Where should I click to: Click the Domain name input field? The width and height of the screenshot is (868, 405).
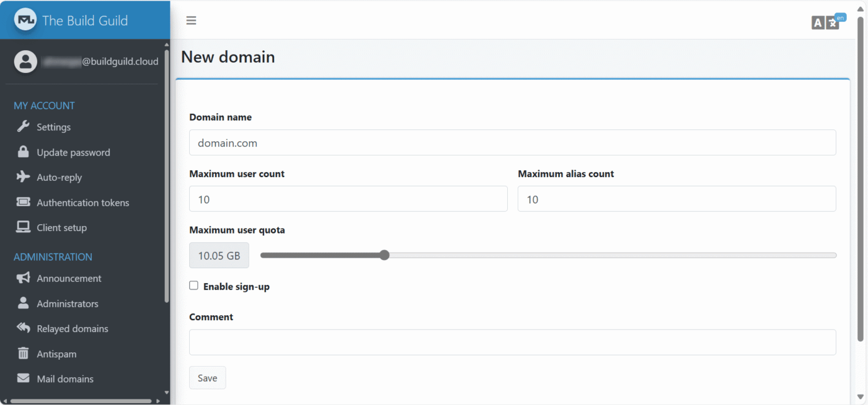coord(512,142)
